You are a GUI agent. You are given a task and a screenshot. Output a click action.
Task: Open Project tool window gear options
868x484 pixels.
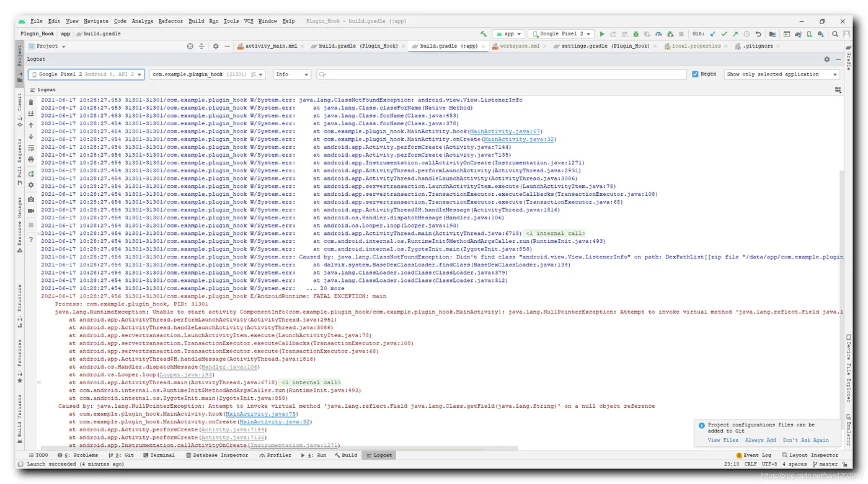[x=216, y=46]
